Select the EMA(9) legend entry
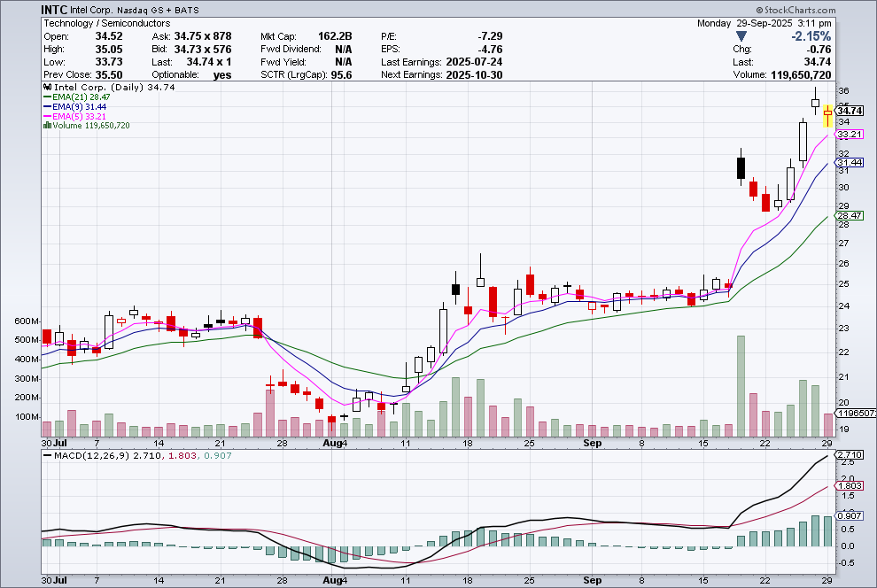The image size is (877, 588). click(78, 107)
